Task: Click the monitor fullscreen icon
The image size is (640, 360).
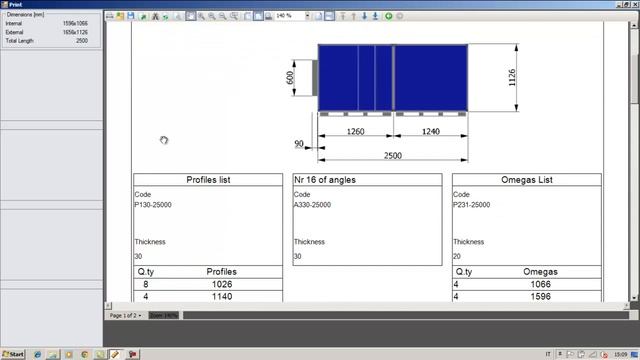Action: 269,16
